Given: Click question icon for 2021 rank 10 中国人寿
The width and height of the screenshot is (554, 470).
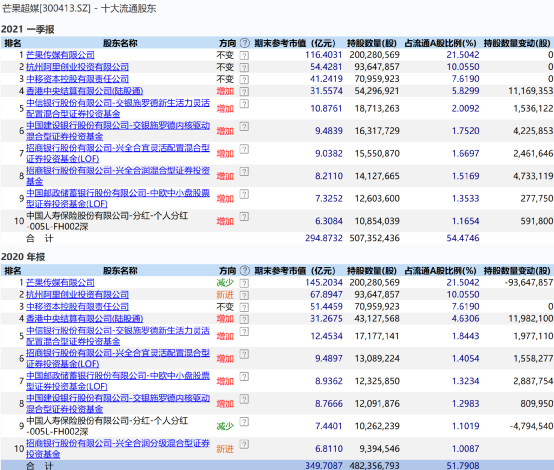Looking at the screenshot, I should click(x=244, y=217).
